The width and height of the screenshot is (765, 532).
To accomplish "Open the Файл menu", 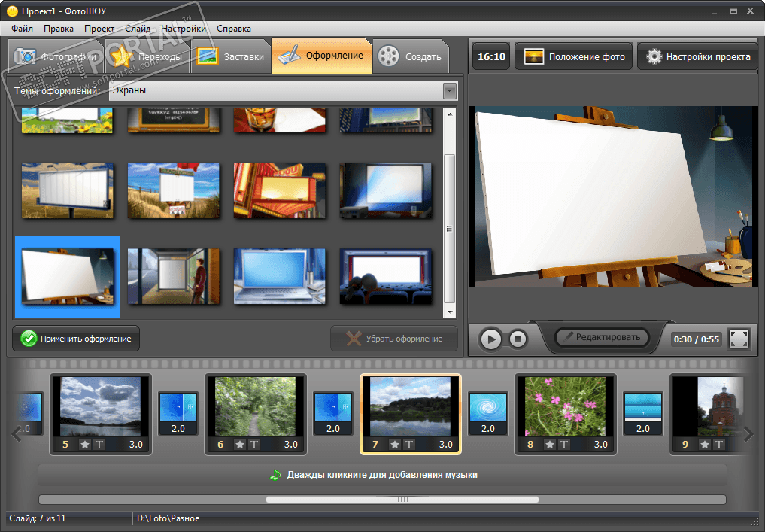I will click(23, 29).
